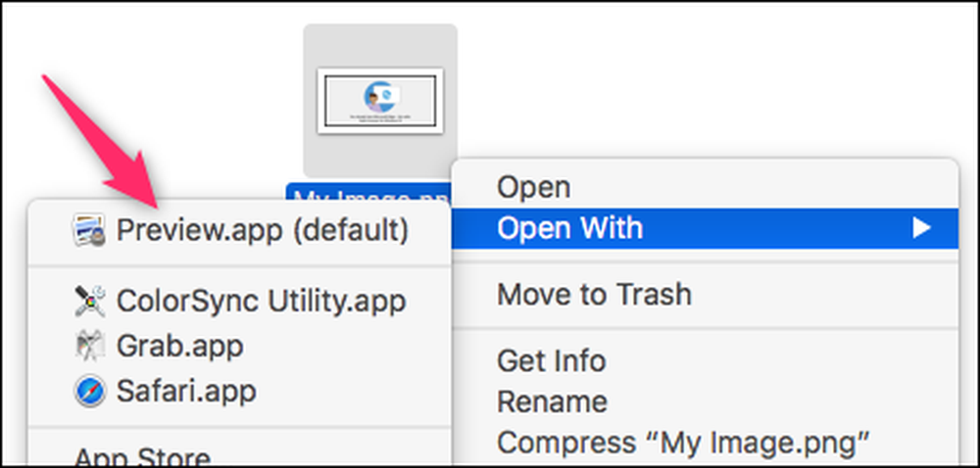Click the Preview app icon in submenu
Viewport: 980px width, 468px height.
pos(89,230)
